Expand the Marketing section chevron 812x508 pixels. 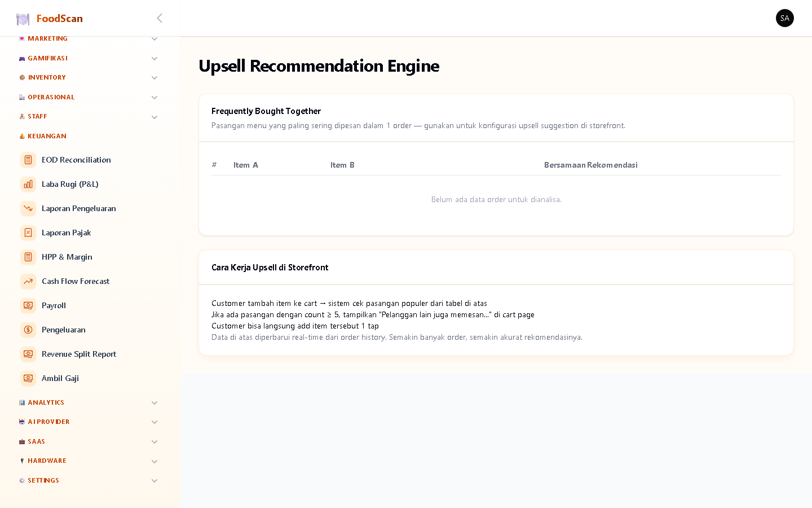click(155, 39)
